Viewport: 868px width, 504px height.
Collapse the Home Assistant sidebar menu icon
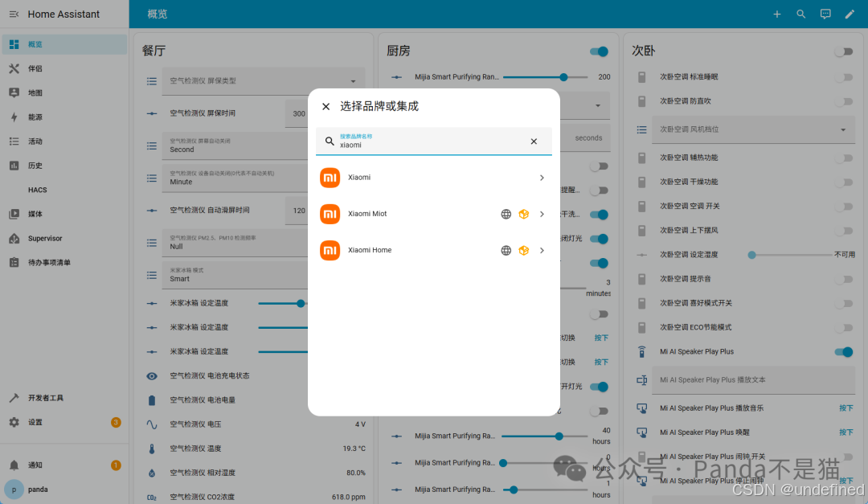[14, 14]
